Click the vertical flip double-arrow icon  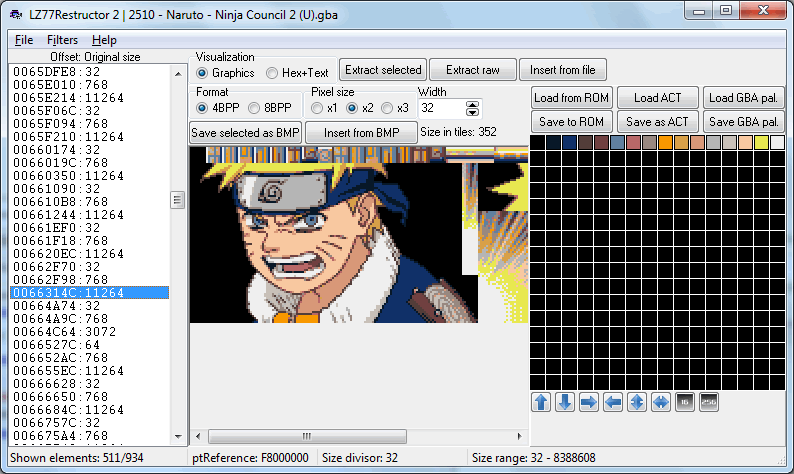637,402
